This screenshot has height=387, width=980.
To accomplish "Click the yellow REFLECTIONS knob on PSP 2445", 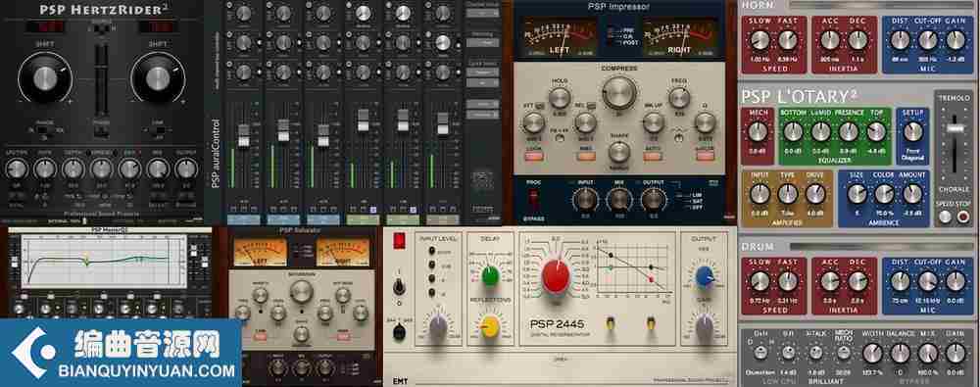I will tap(490, 325).
